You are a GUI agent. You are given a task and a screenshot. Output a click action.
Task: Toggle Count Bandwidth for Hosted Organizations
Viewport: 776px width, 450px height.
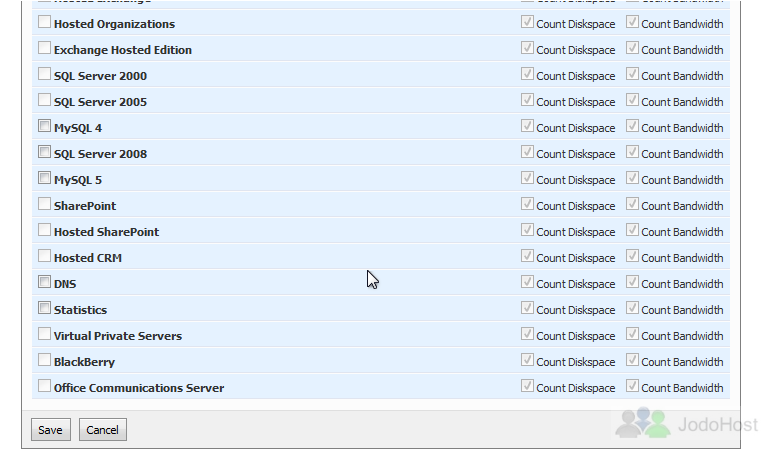coord(632,22)
